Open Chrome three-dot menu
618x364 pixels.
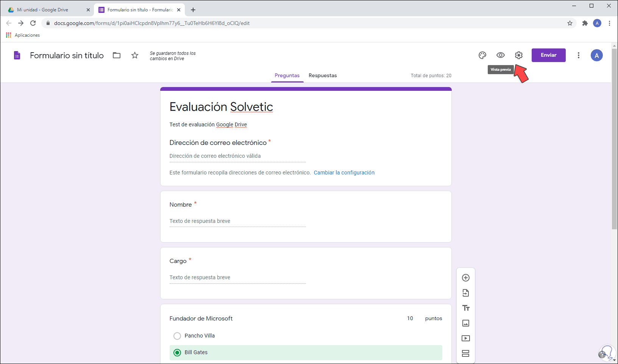(x=609, y=23)
